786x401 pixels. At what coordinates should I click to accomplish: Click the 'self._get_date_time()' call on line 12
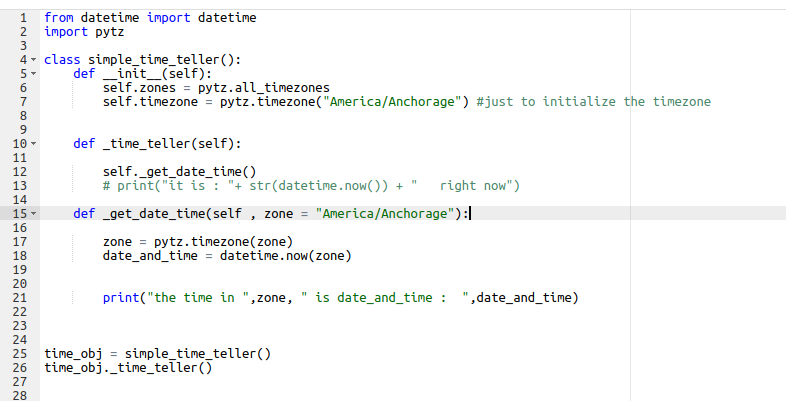180,172
